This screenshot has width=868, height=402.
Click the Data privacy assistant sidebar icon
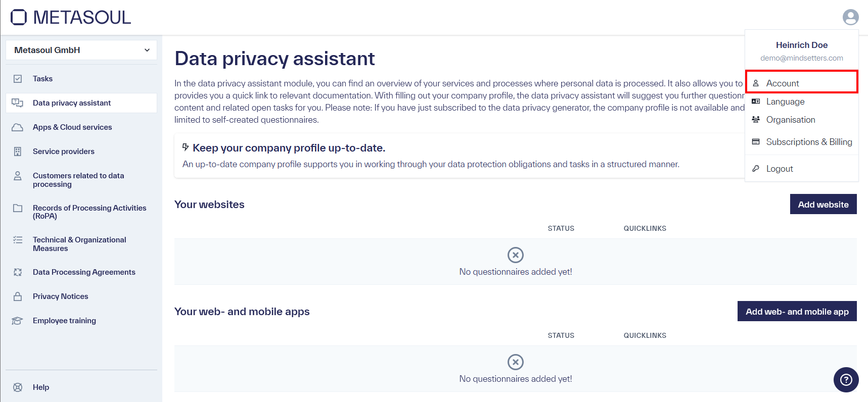[18, 103]
